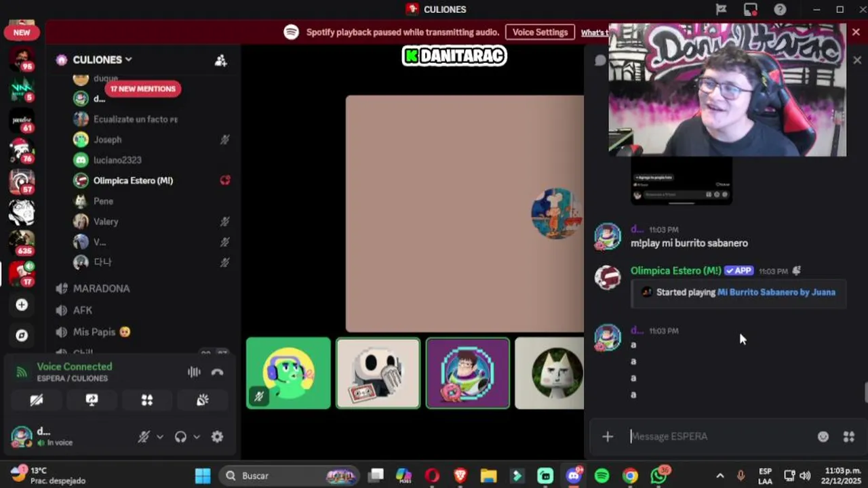Open the CULIONES server dropdown menu
Viewport: 868px width, 488px height.
pyautogui.click(x=102, y=60)
